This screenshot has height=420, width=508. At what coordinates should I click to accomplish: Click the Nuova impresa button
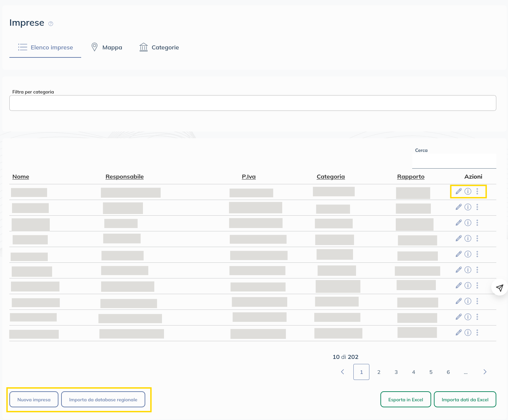(x=34, y=400)
